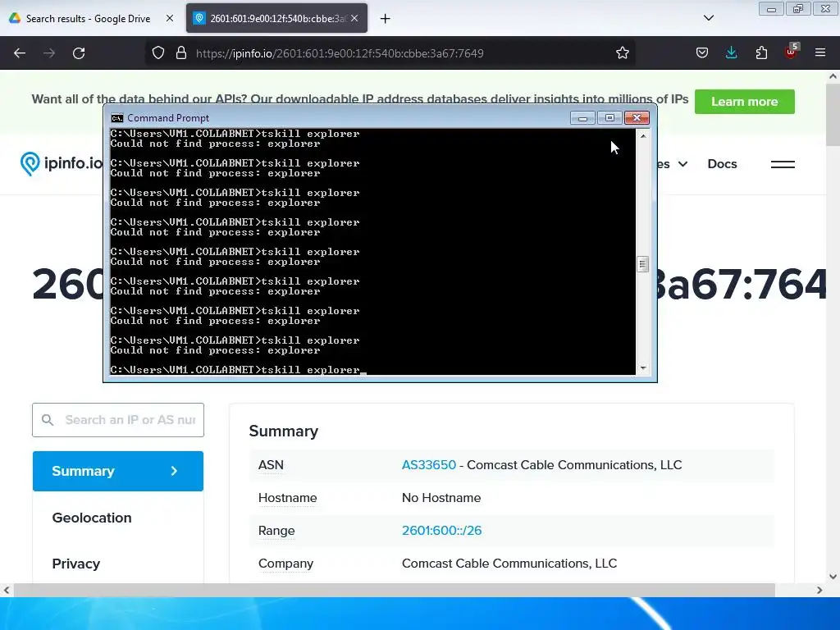Open the tracking protection shield
The width and height of the screenshot is (840, 630).
click(x=158, y=53)
